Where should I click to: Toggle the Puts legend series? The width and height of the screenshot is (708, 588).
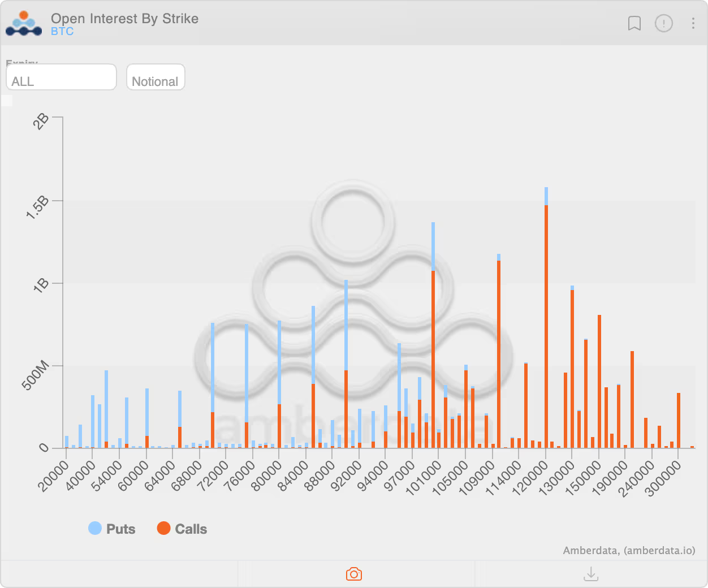(x=112, y=529)
